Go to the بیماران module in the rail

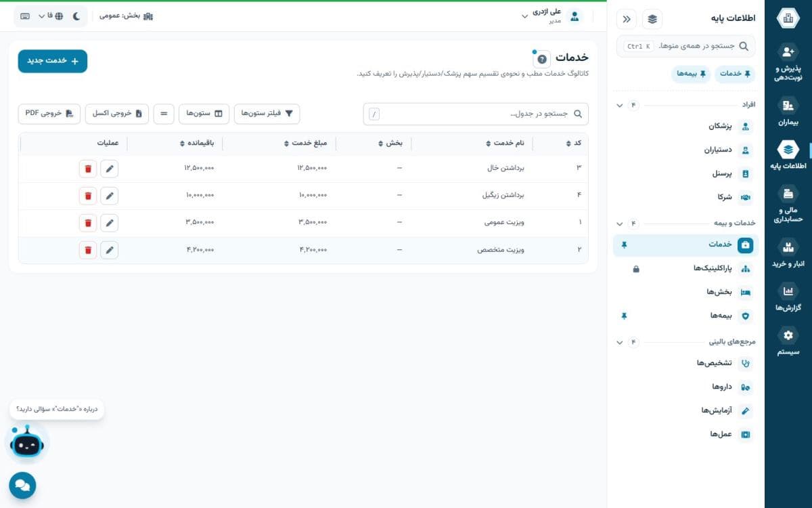click(788, 112)
